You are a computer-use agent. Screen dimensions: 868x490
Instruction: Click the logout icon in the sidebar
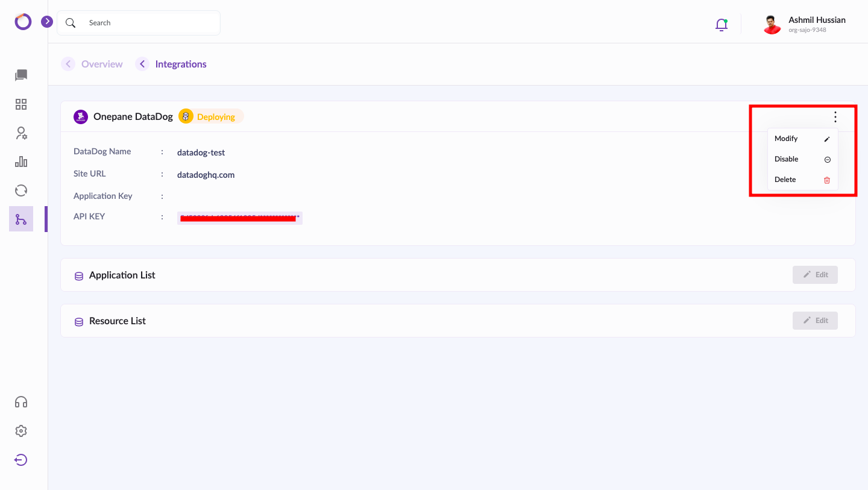pyautogui.click(x=21, y=460)
